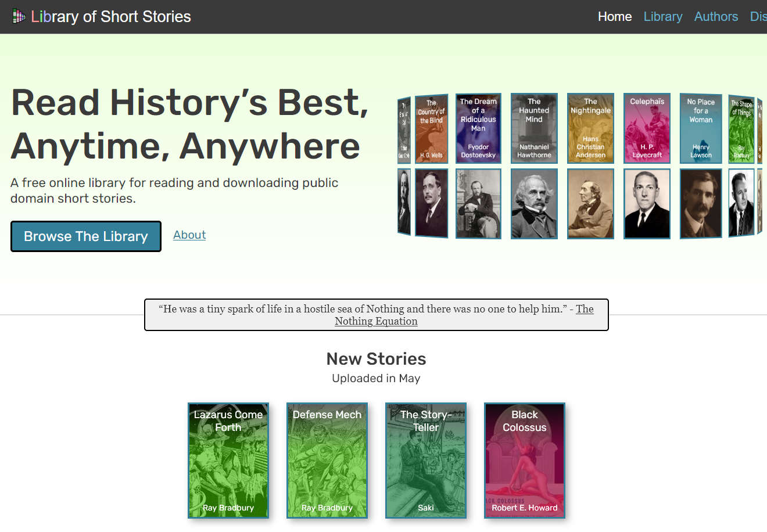Open Hans Christian Andersen's portrait
This screenshot has height=532, width=767.
point(590,204)
